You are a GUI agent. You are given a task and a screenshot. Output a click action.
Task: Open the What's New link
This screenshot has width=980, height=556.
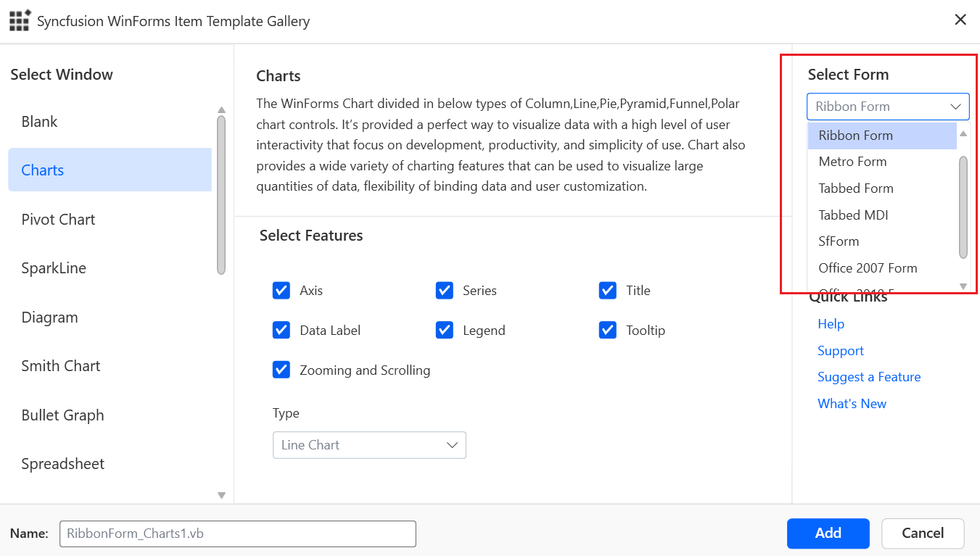coord(852,404)
